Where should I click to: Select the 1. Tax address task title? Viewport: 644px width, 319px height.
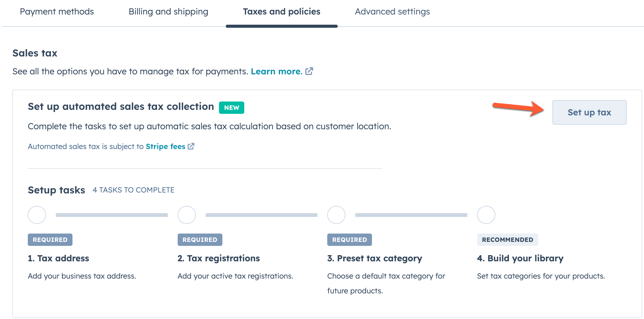click(x=58, y=258)
